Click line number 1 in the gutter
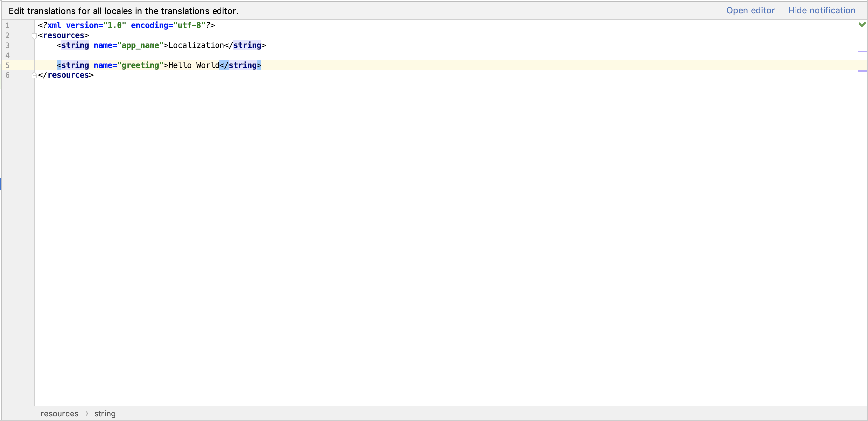 (7, 25)
